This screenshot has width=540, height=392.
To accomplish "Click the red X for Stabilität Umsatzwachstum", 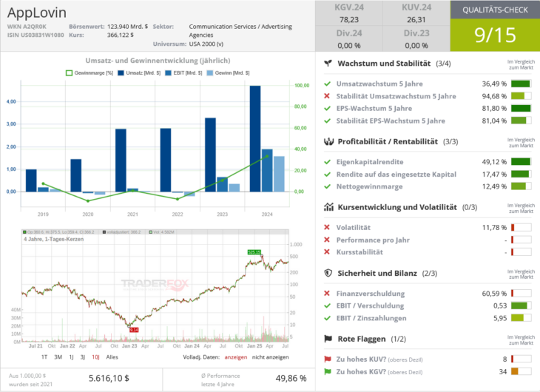I will (327, 96).
